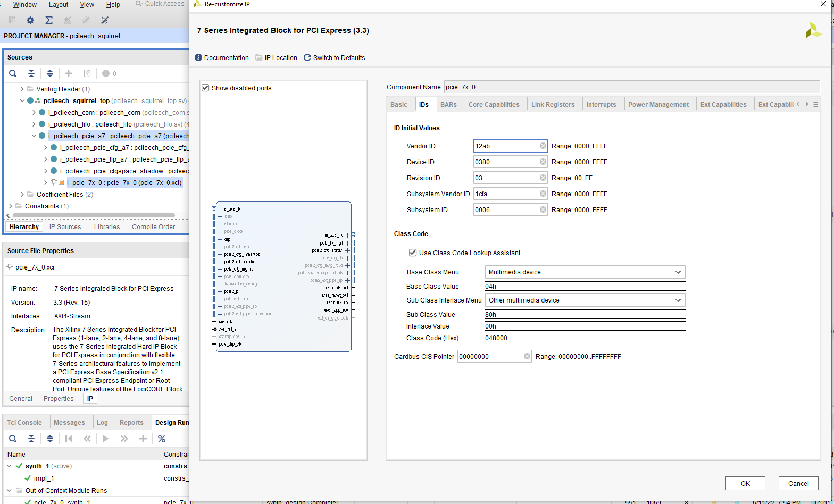Switch to Compile Order tab

(154, 226)
